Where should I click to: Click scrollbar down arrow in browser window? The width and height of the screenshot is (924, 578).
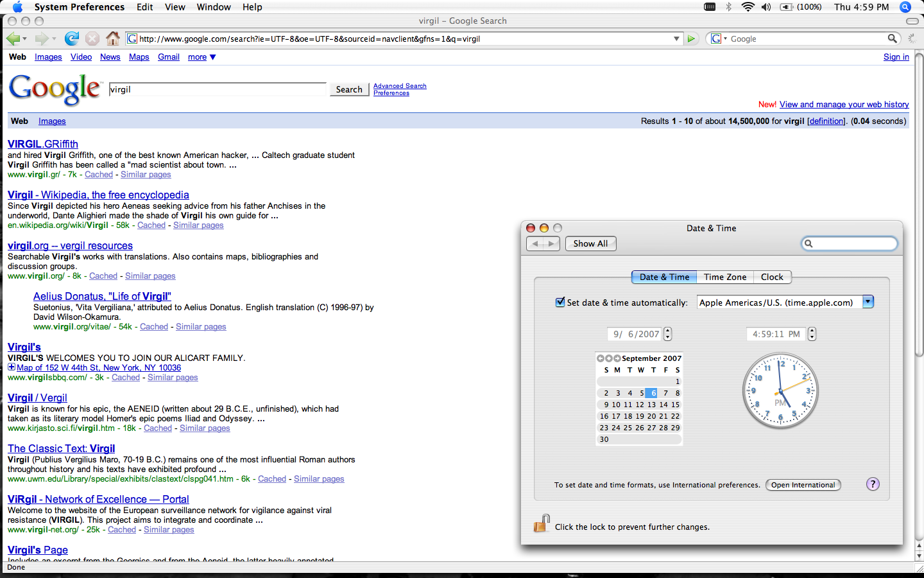tap(919, 556)
